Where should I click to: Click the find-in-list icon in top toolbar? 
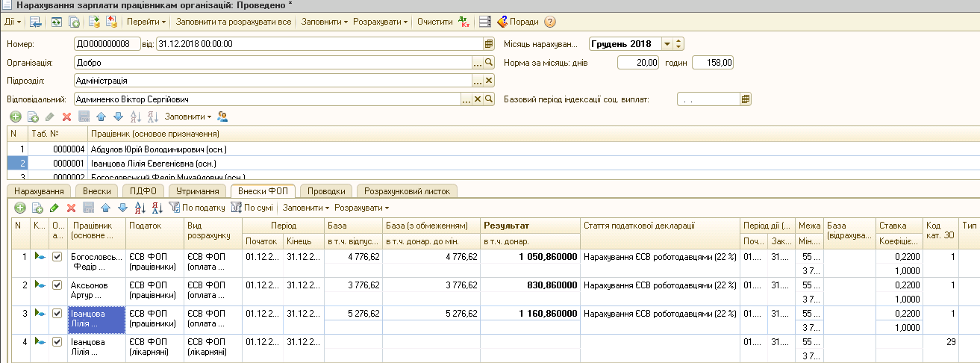coord(36,22)
